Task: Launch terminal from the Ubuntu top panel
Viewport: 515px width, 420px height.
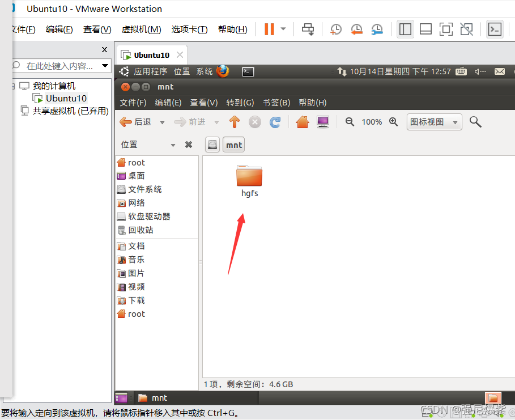Action: pyautogui.click(x=248, y=71)
